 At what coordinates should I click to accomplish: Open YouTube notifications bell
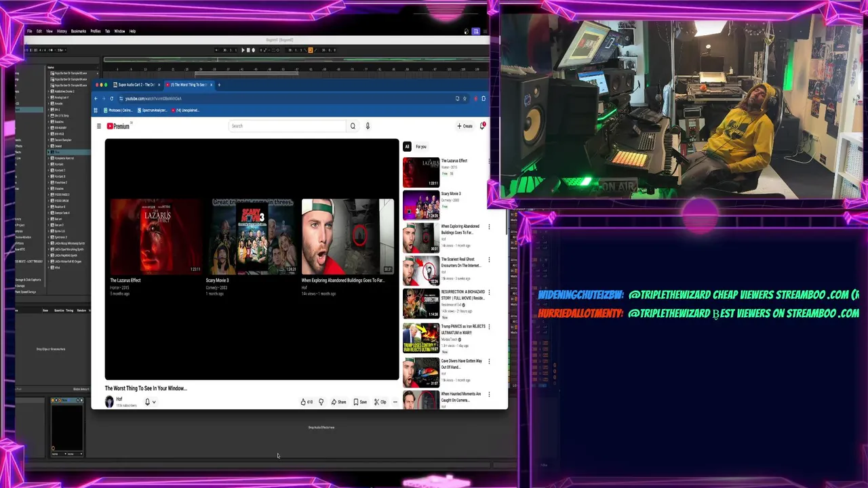click(482, 126)
